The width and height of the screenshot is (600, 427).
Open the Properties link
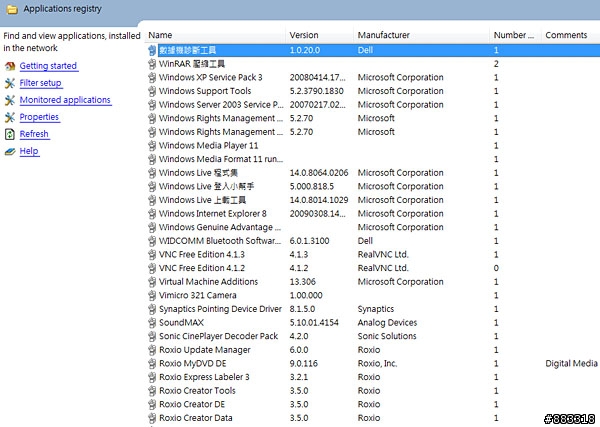pos(39,117)
